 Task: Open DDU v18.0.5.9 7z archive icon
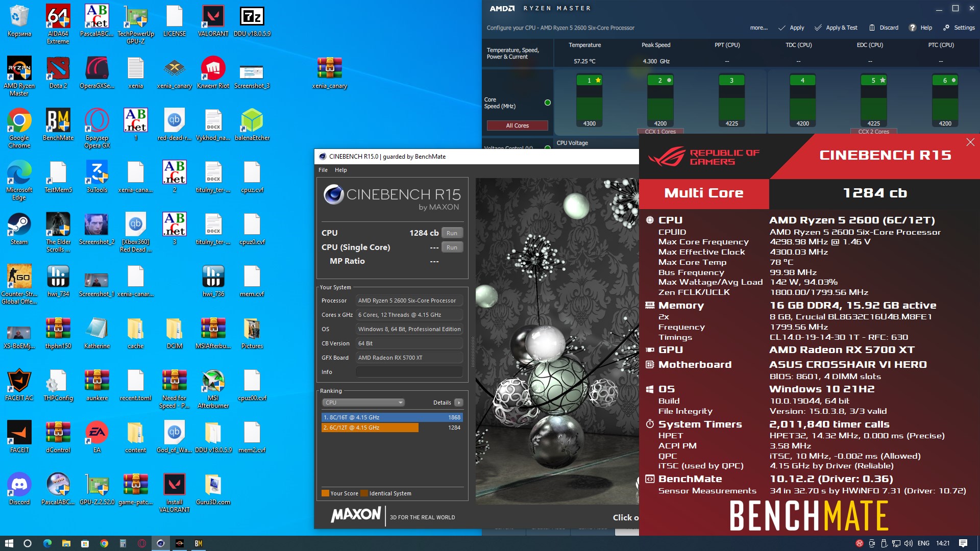252,20
